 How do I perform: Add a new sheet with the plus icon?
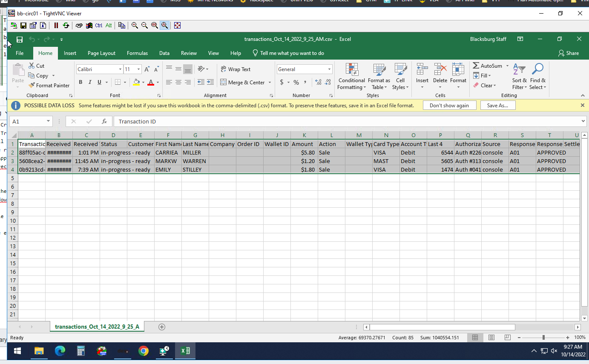pos(161,327)
